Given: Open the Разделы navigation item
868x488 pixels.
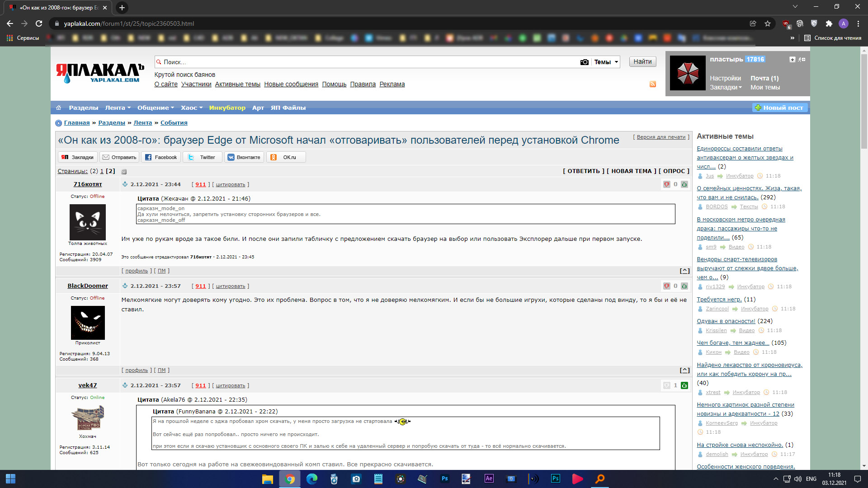Looking at the screenshot, I should pyautogui.click(x=83, y=108).
